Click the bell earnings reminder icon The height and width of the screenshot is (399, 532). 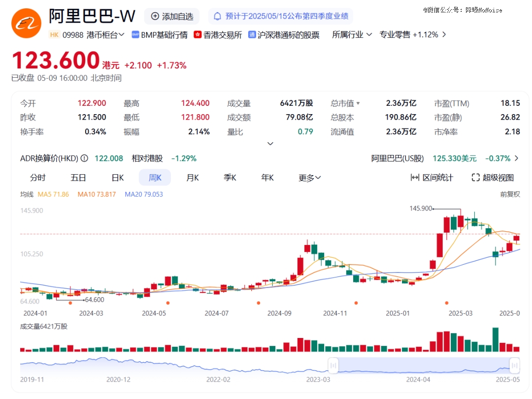(x=217, y=16)
